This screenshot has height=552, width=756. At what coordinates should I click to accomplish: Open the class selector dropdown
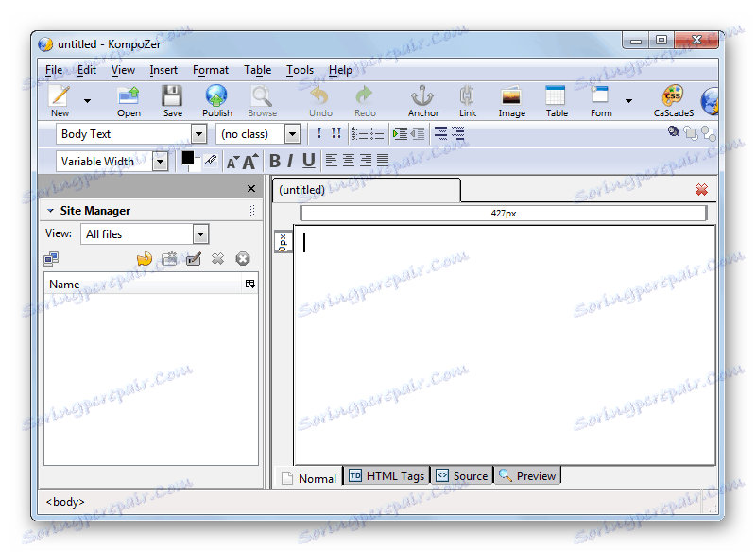click(292, 133)
